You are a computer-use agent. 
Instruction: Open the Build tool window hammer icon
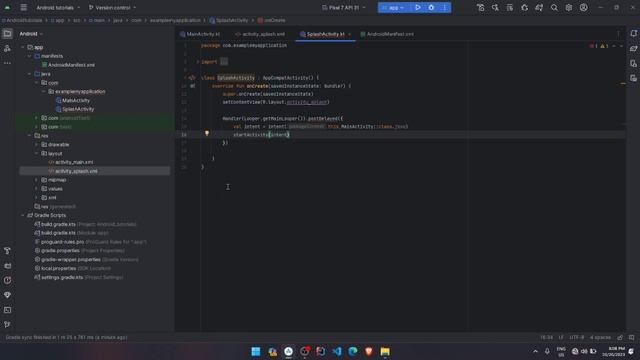pyautogui.click(x=7, y=251)
